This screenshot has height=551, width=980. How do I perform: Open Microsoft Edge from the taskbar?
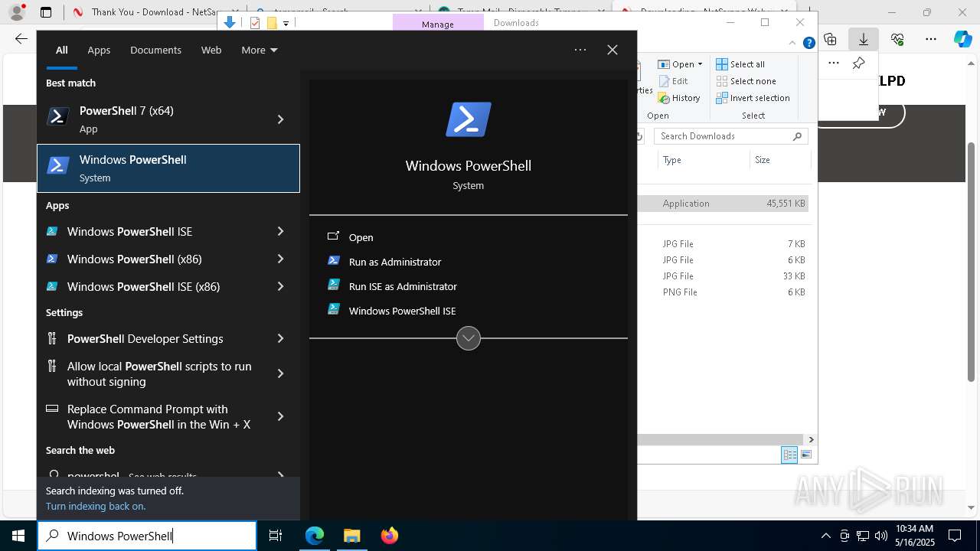[315, 536]
